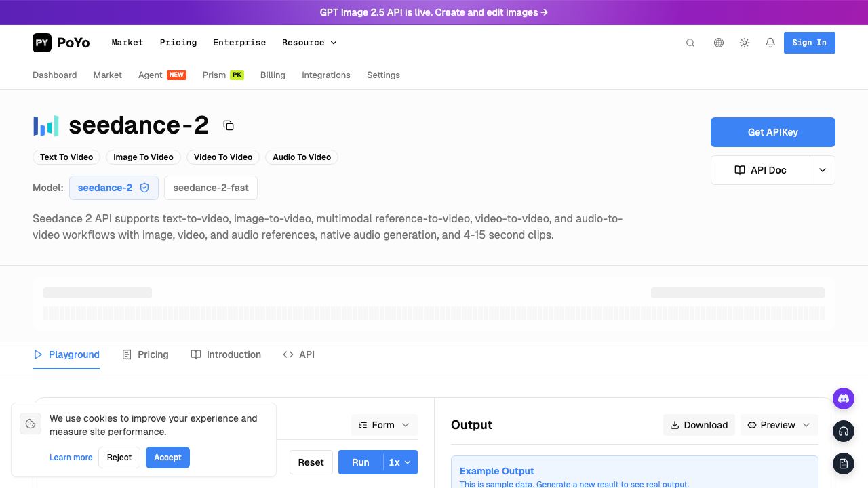This screenshot has height=488, width=868.
Task: Open the 1x run count dropdown
Action: [400, 462]
